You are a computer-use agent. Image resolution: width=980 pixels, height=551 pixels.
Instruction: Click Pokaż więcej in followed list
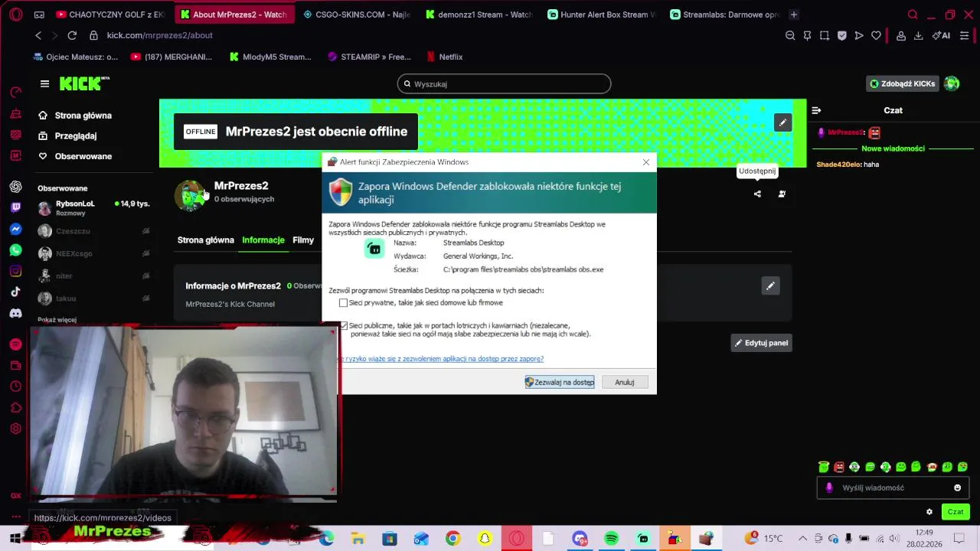57,320
